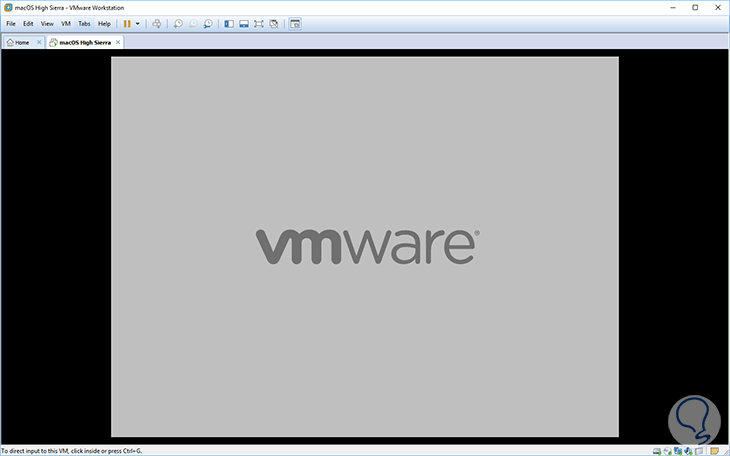Open the snapshot manager
Screen dimensions: 730x456
(208, 24)
